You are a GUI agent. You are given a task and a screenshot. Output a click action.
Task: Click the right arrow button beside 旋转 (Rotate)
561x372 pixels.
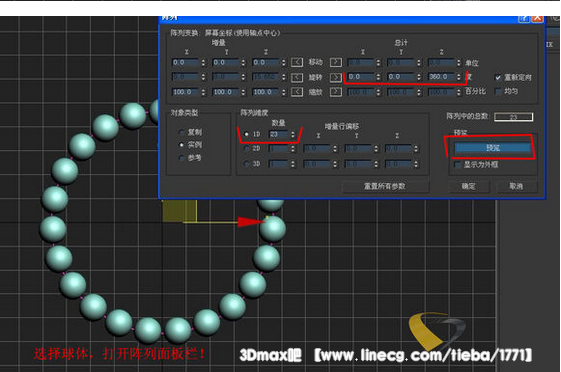336,77
